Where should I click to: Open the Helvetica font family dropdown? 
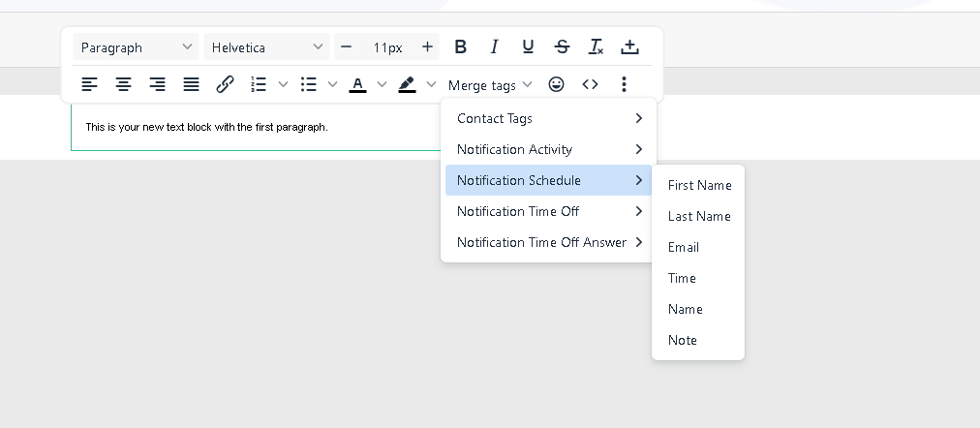pos(267,47)
